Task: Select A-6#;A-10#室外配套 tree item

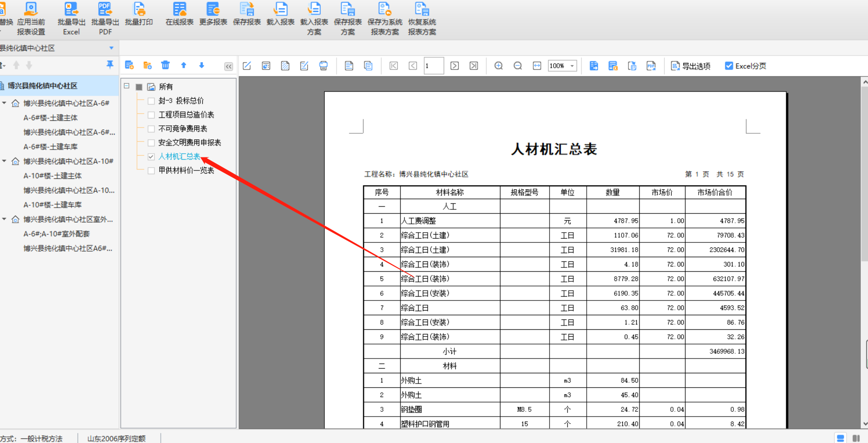Action: pyautogui.click(x=57, y=234)
